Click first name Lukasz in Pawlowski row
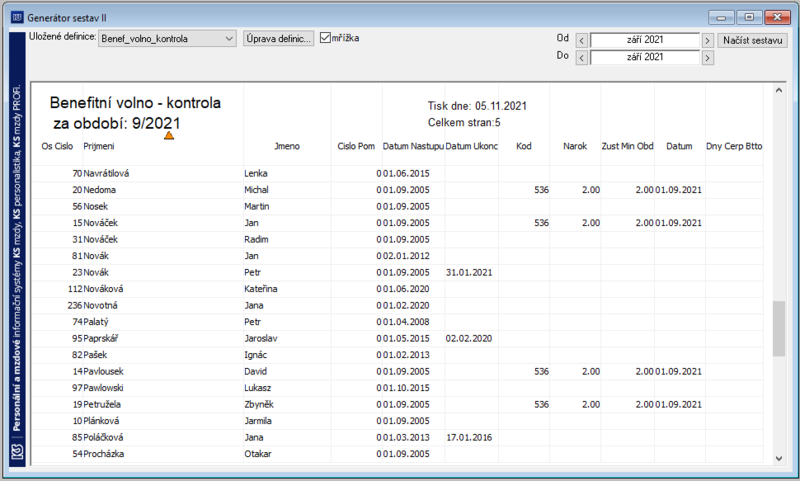Image resolution: width=800 pixels, height=481 pixels. 257,388
